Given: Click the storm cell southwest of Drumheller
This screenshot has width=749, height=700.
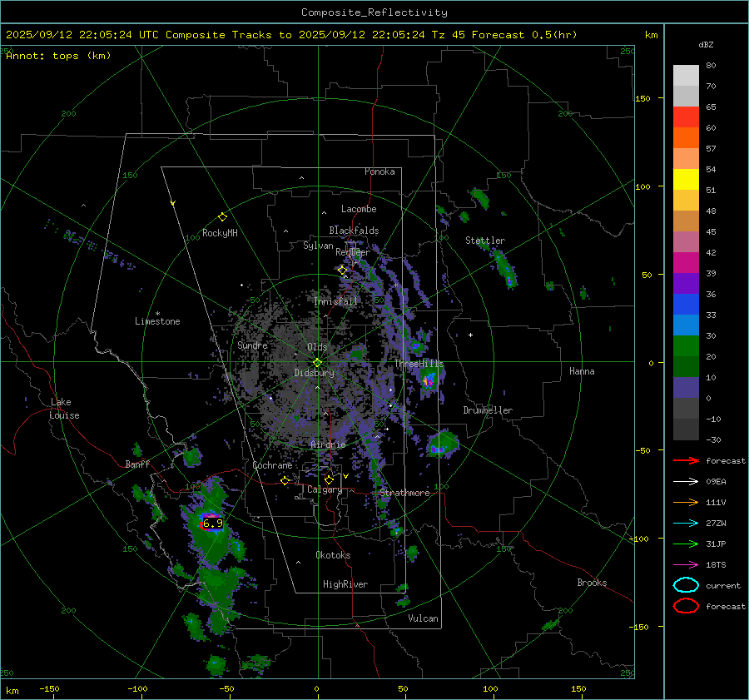Looking at the screenshot, I should pyautogui.click(x=442, y=444).
